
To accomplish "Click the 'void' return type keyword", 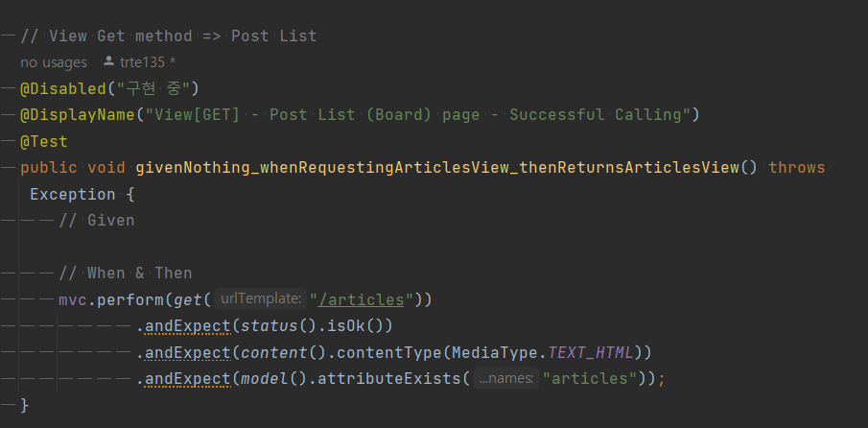I will pos(106,168).
